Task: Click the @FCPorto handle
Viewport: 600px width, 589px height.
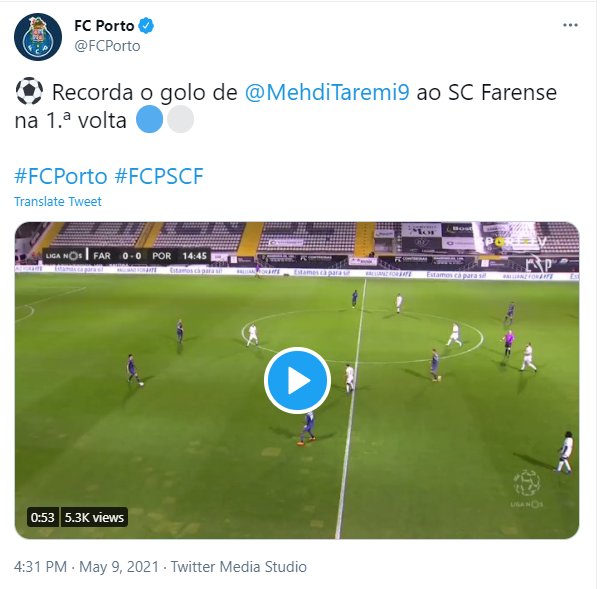Action: click(107, 45)
